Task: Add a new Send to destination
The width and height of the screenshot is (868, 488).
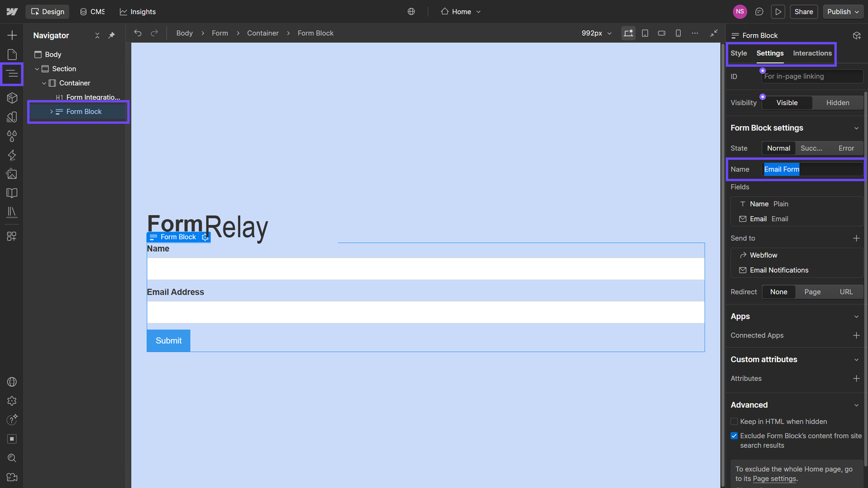Action: pos(856,238)
